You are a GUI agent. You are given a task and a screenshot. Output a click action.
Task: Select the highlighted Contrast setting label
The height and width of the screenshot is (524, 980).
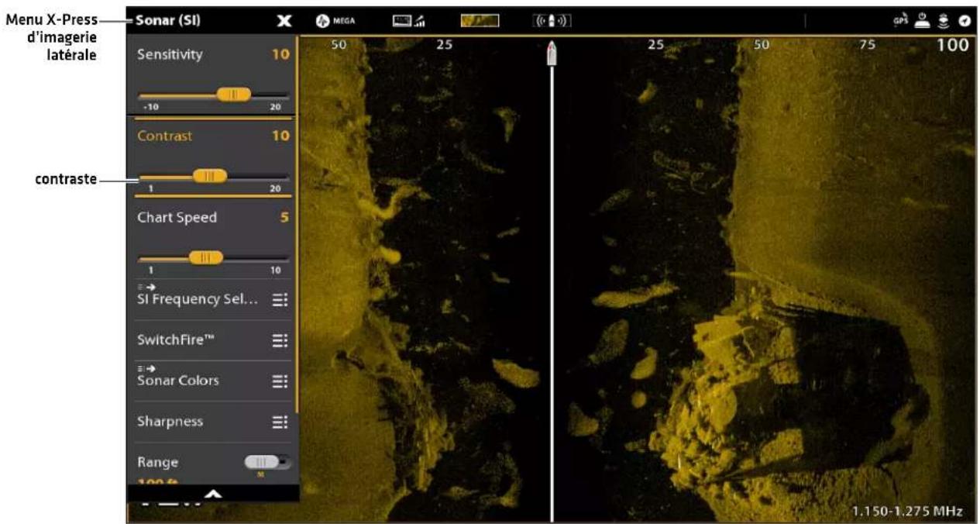(x=165, y=136)
